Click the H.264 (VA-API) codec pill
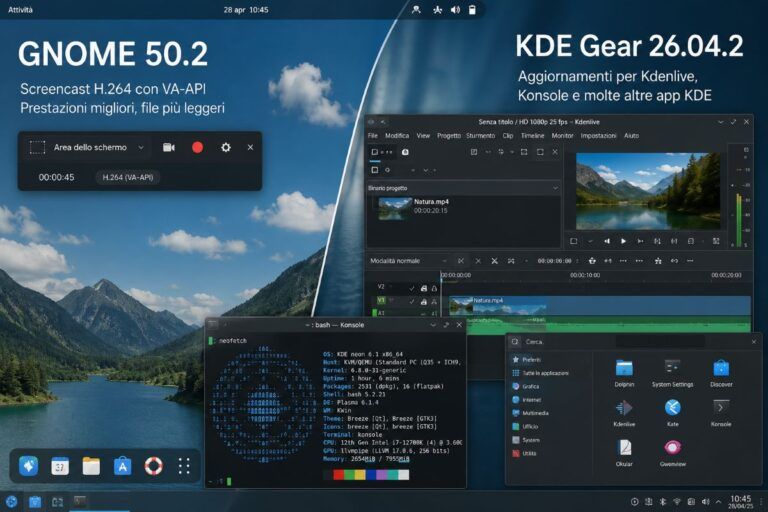Screen dimensions: 768x512 point(128,177)
